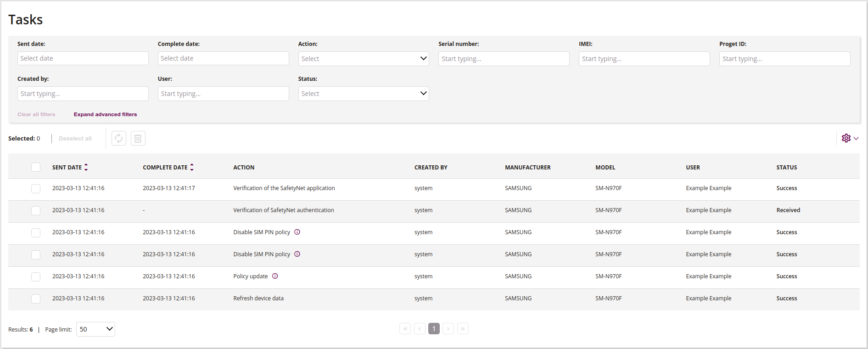Image resolution: width=868 pixels, height=349 pixels.
Task: Open the Status filter dropdown
Action: tap(364, 94)
